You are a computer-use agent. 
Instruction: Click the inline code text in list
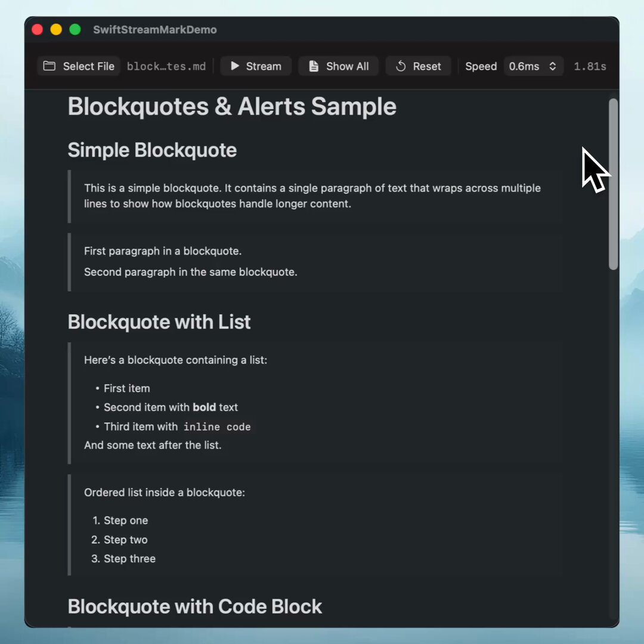click(x=217, y=427)
